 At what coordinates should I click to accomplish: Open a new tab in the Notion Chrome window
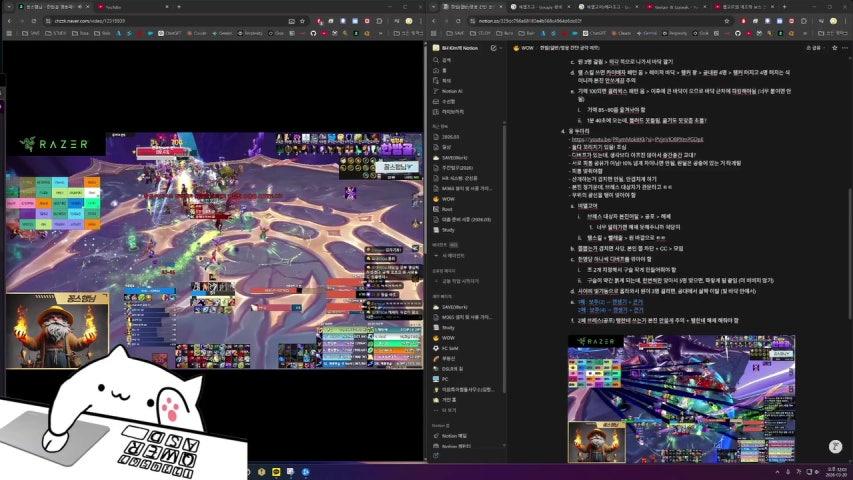point(784,7)
